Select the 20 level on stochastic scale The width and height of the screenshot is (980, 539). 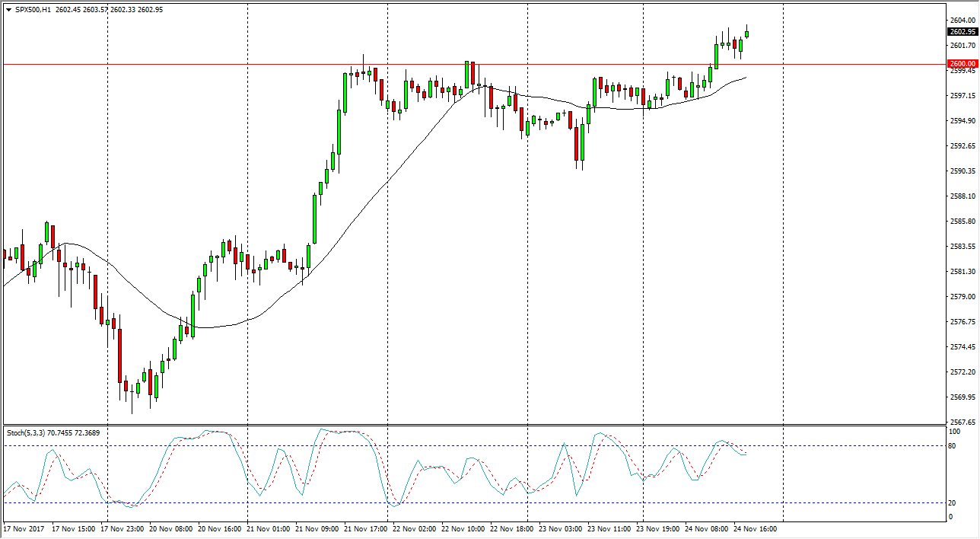coord(954,503)
